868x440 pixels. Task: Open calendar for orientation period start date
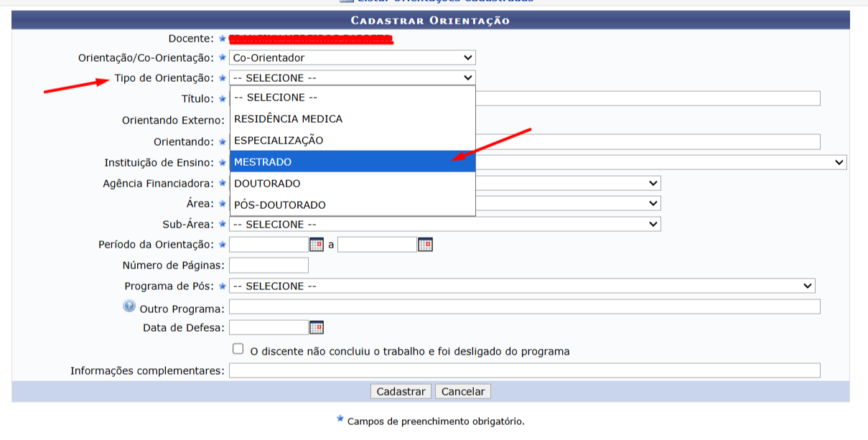317,245
